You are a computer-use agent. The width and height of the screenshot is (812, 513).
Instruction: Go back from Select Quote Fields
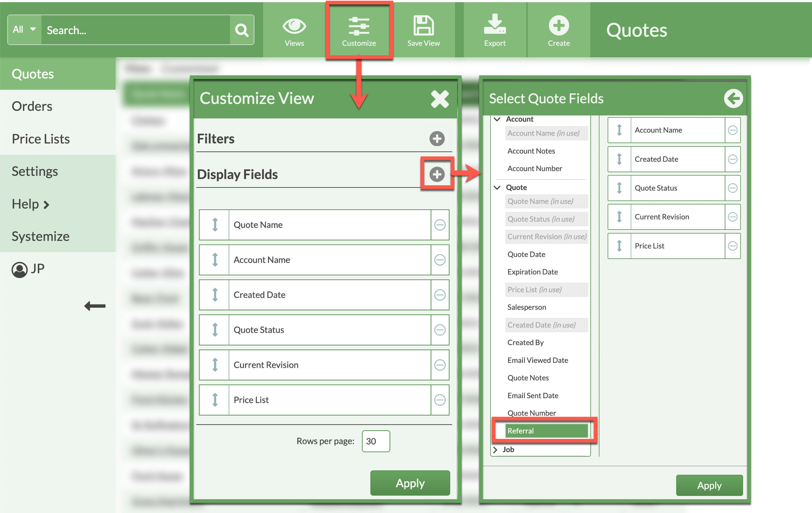coord(733,98)
